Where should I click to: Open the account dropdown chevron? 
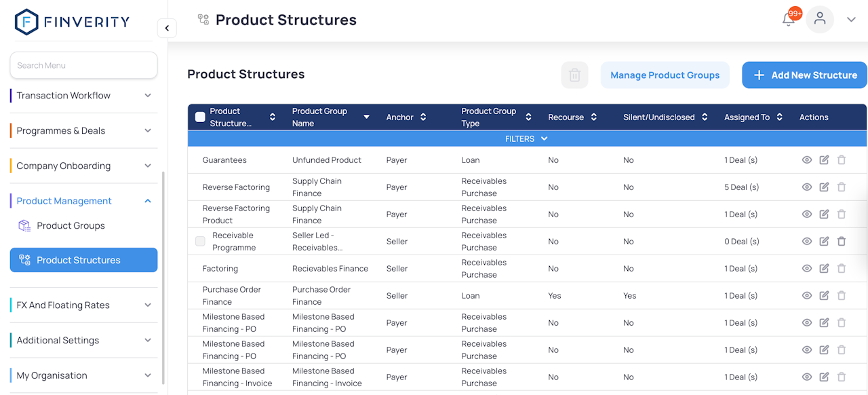click(x=852, y=20)
